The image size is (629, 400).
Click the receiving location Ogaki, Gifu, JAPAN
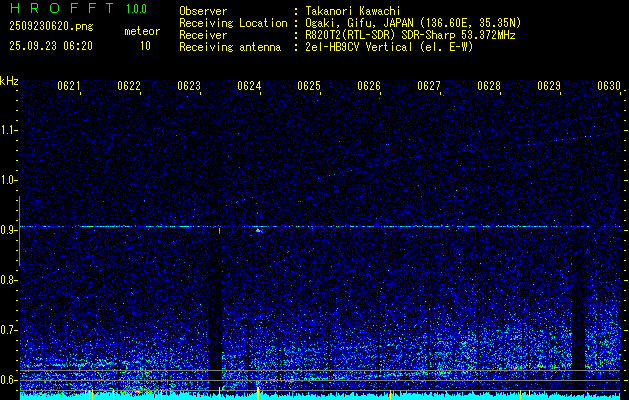[x=359, y=23]
